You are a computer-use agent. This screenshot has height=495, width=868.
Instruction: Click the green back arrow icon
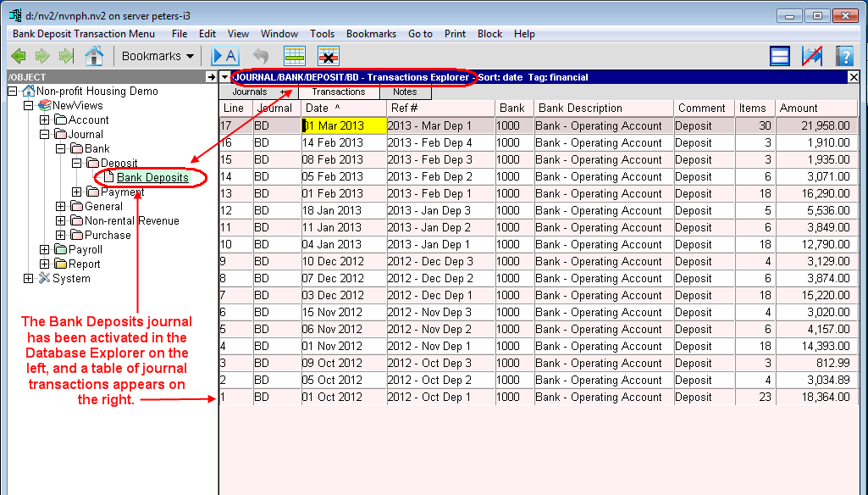[x=19, y=57]
